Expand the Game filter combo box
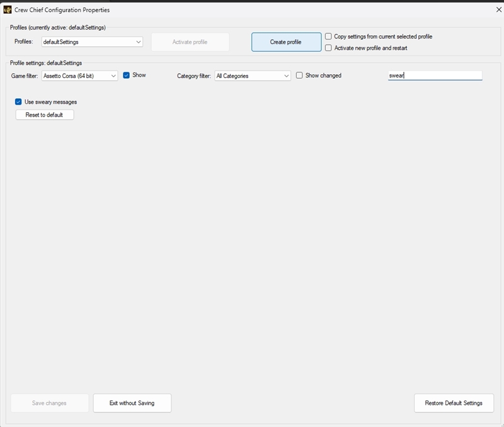Image resolution: width=504 pixels, height=427 pixels. pyautogui.click(x=80, y=76)
